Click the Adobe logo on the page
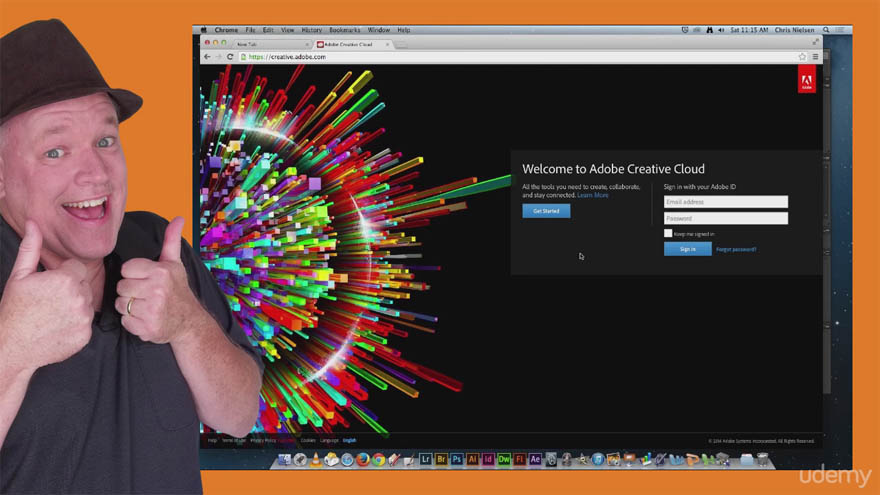This screenshot has height=495, width=880. point(806,79)
